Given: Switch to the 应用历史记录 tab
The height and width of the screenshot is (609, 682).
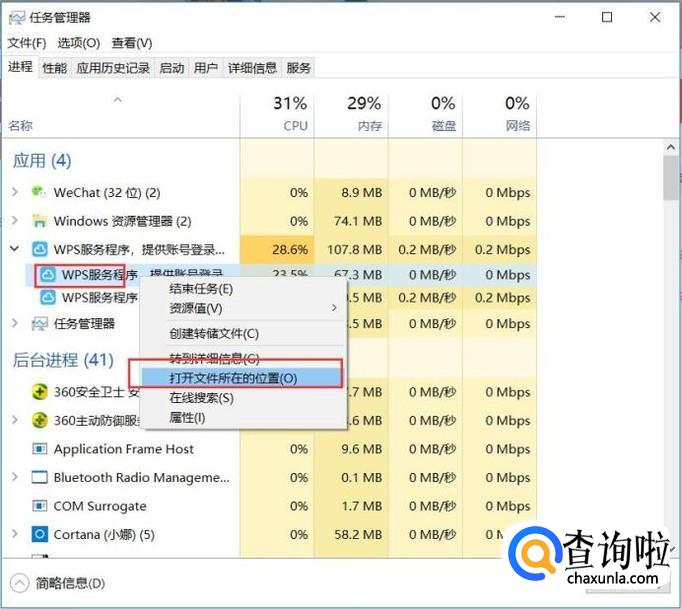Looking at the screenshot, I should [x=113, y=68].
